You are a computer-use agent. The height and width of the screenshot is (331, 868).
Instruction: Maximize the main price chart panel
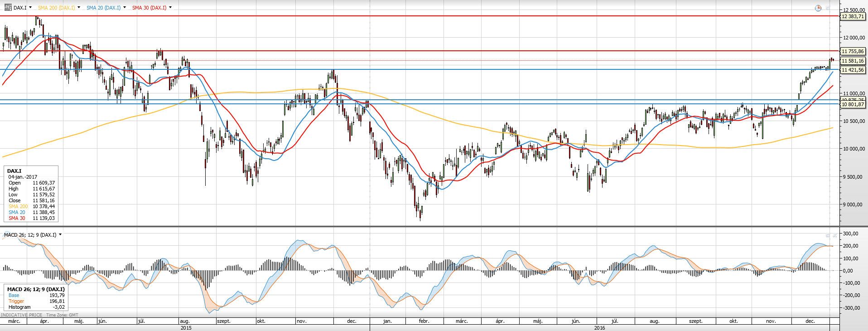828,8
